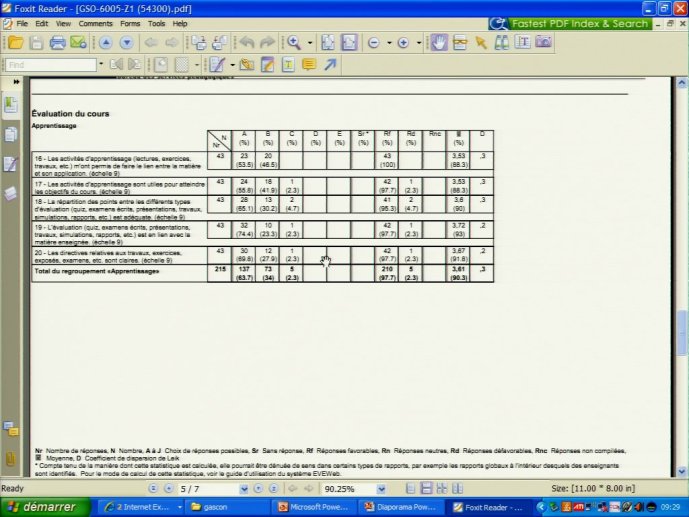Switch to Single Page layout
689x517 pixels.
tap(410, 488)
